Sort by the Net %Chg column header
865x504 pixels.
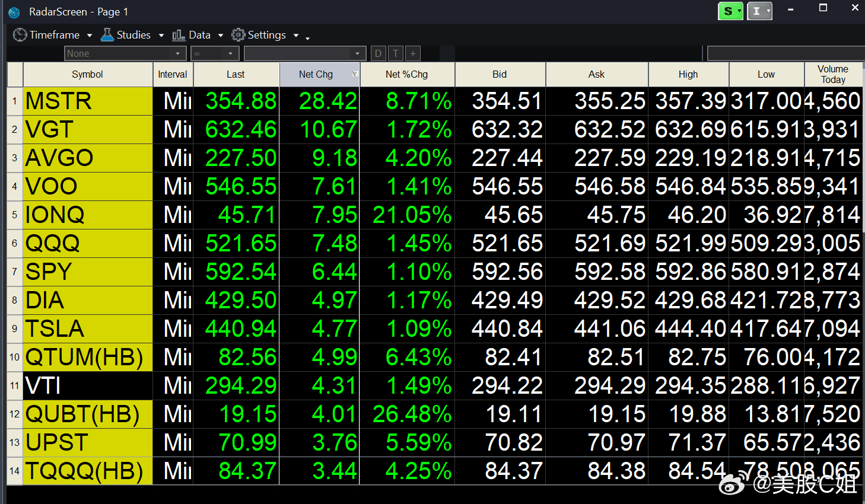[x=406, y=74]
